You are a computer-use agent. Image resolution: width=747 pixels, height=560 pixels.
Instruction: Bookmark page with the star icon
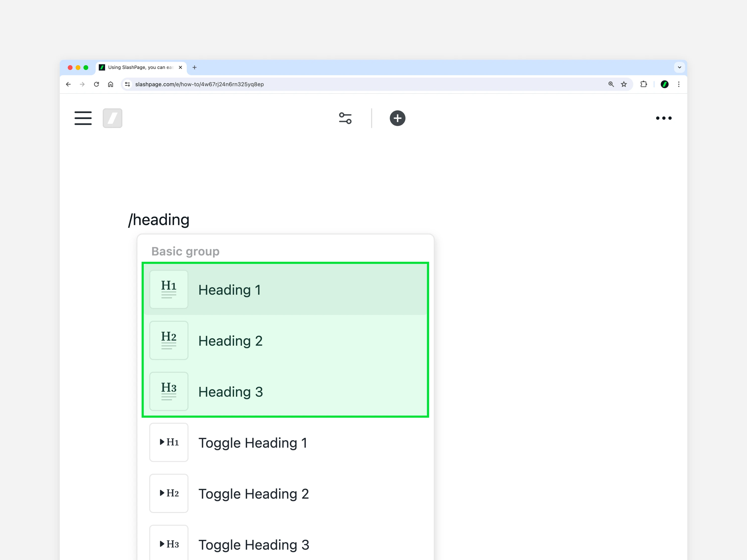pyautogui.click(x=624, y=84)
